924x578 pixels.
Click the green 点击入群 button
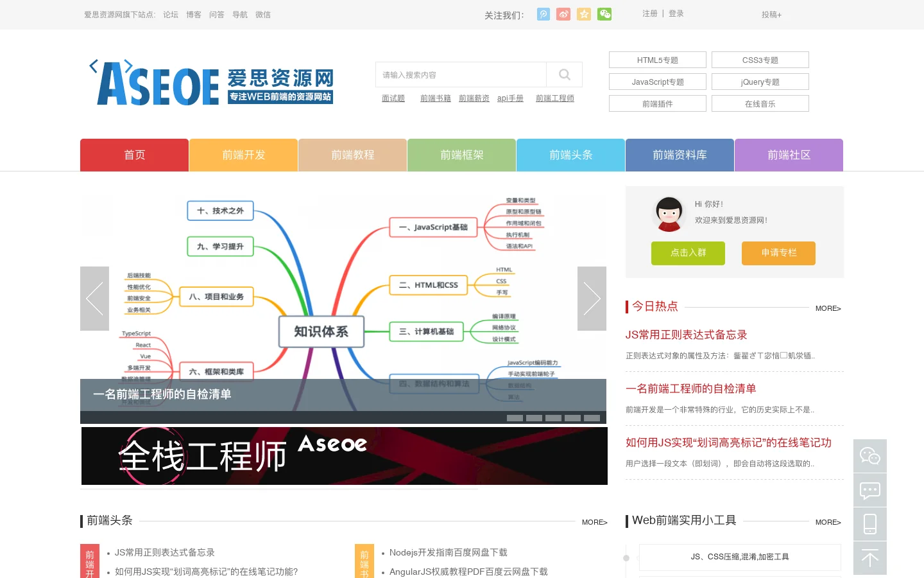[688, 253]
